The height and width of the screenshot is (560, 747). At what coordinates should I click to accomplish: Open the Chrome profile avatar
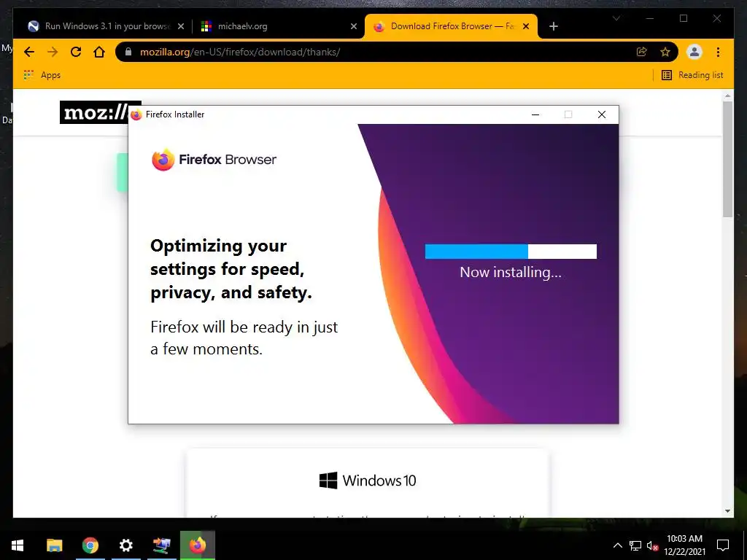(694, 52)
